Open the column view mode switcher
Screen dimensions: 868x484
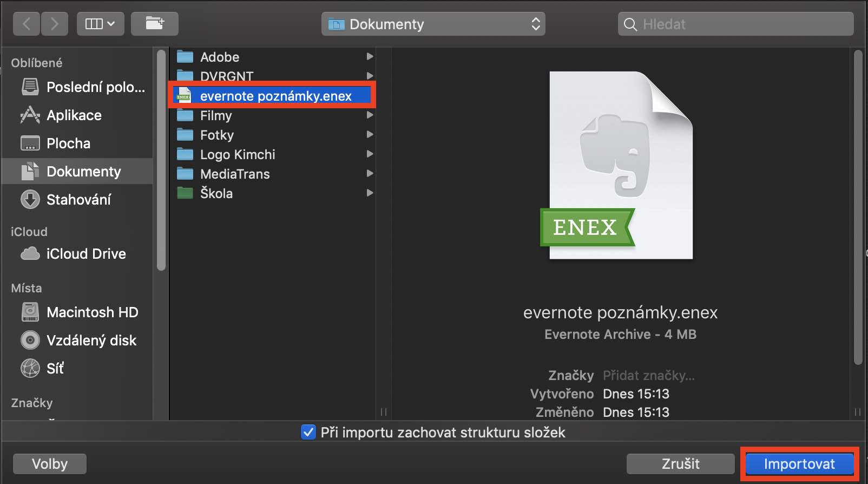coord(101,24)
